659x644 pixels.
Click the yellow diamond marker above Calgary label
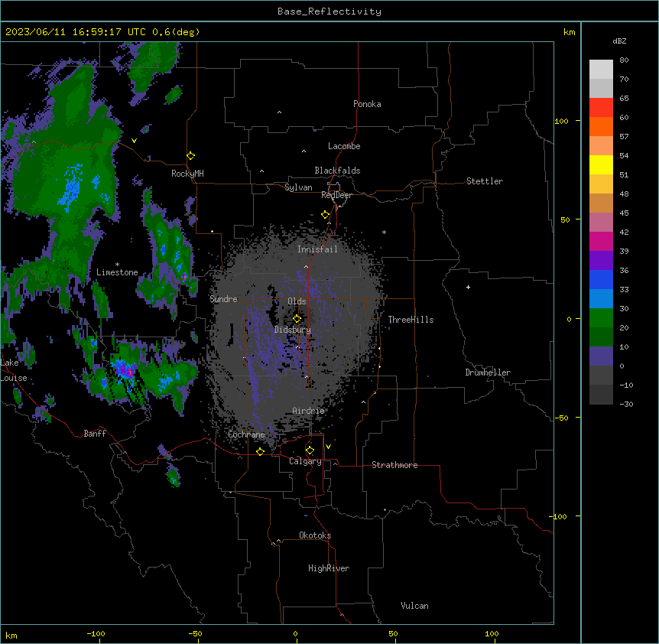310,450
